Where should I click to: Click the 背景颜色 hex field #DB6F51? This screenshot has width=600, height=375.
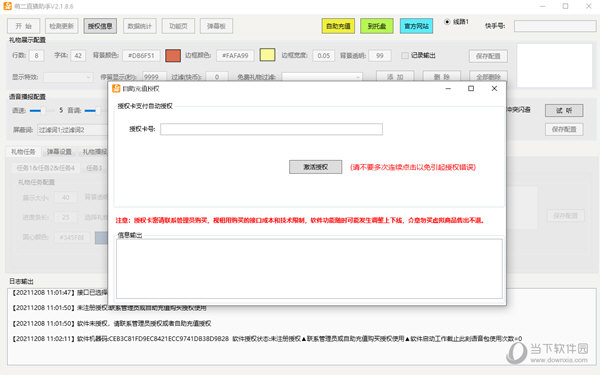[141, 55]
